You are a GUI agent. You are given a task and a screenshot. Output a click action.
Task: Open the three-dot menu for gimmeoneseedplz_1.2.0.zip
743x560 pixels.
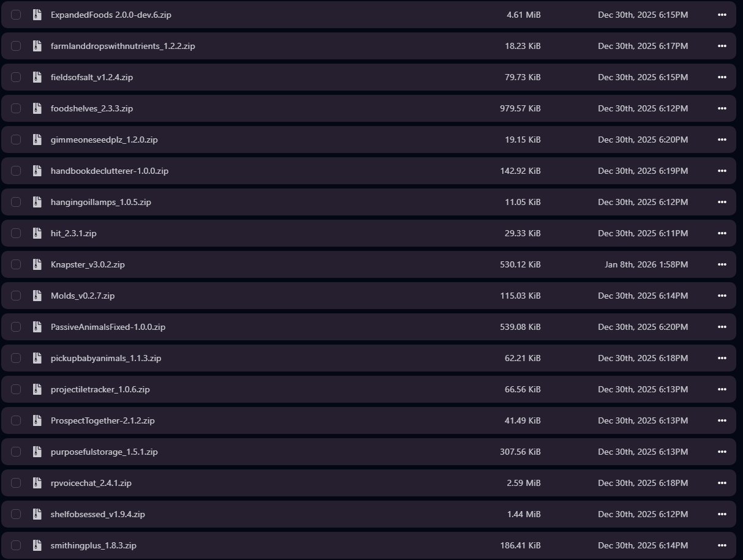pyautogui.click(x=722, y=140)
